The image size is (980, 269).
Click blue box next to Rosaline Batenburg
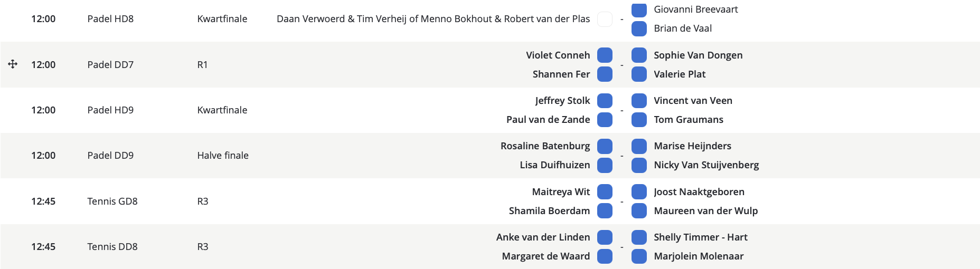(605, 146)
